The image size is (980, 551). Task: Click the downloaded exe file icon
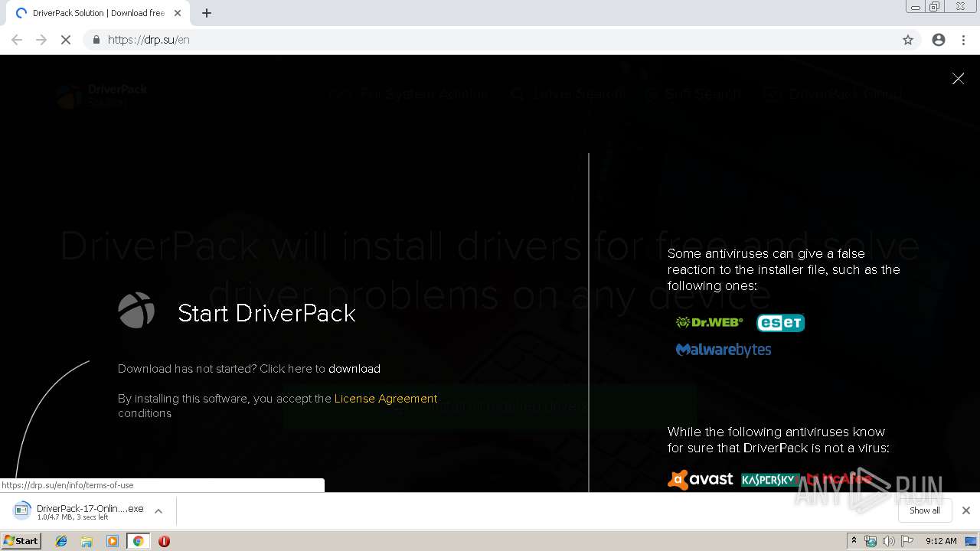point(22,510)
